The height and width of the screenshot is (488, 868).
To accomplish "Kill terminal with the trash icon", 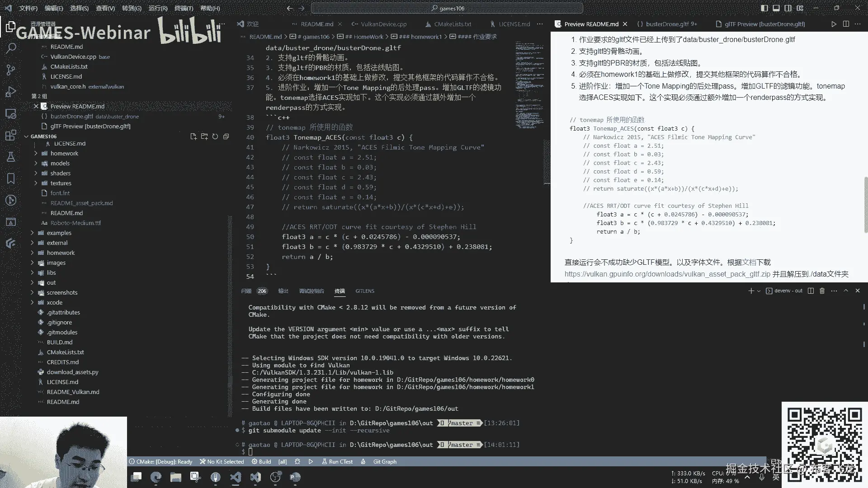I will click(x=822, y=291).
